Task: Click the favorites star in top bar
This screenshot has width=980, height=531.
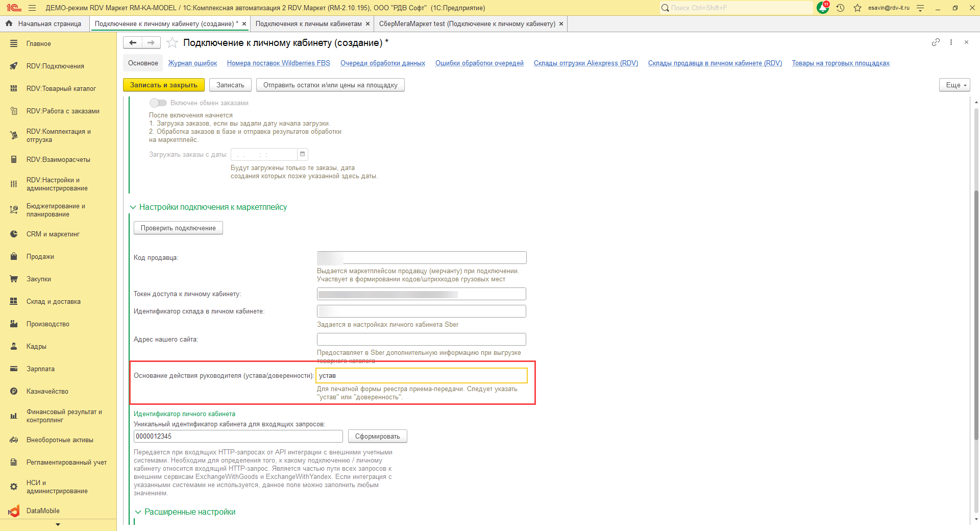Action: (x=857, y=8)
